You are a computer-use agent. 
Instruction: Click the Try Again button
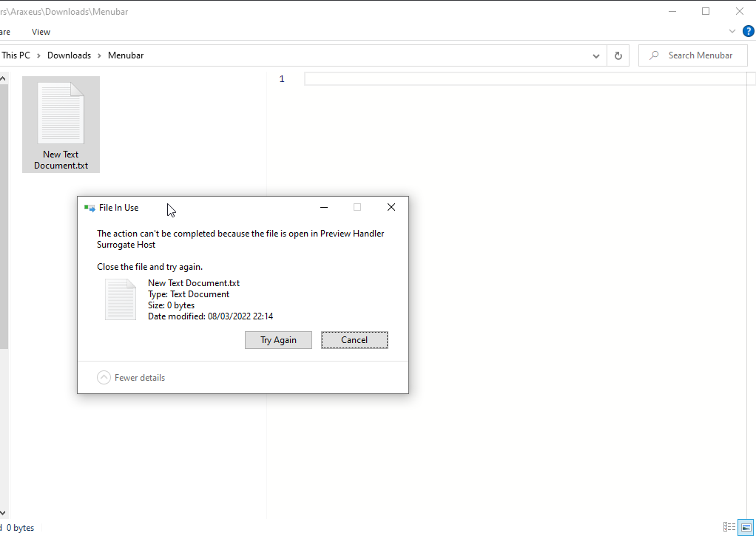(278, 339)
